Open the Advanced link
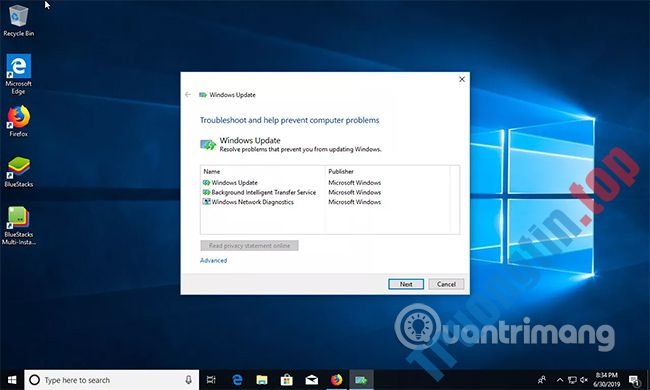650x390 pixels. coord(213,260)
